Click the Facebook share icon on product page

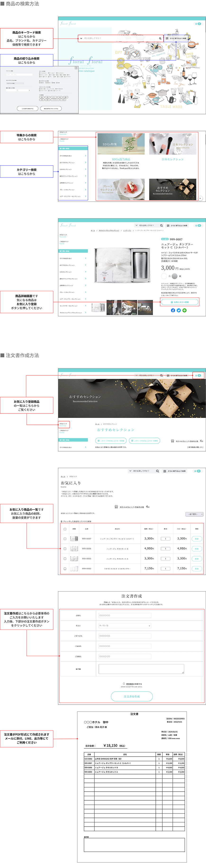pyautogui.click(x=173, y=310)
